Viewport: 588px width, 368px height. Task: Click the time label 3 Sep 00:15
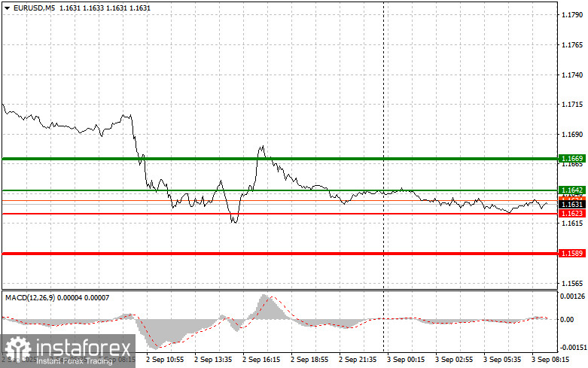click(x=406, y=360)
